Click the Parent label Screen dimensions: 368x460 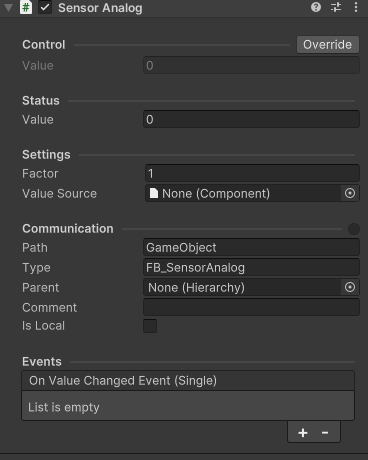(40, 287)
